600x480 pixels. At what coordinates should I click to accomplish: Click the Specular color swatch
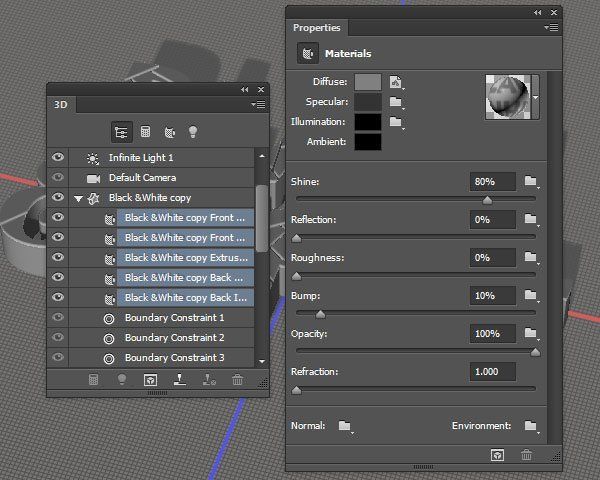click(368, 102)
